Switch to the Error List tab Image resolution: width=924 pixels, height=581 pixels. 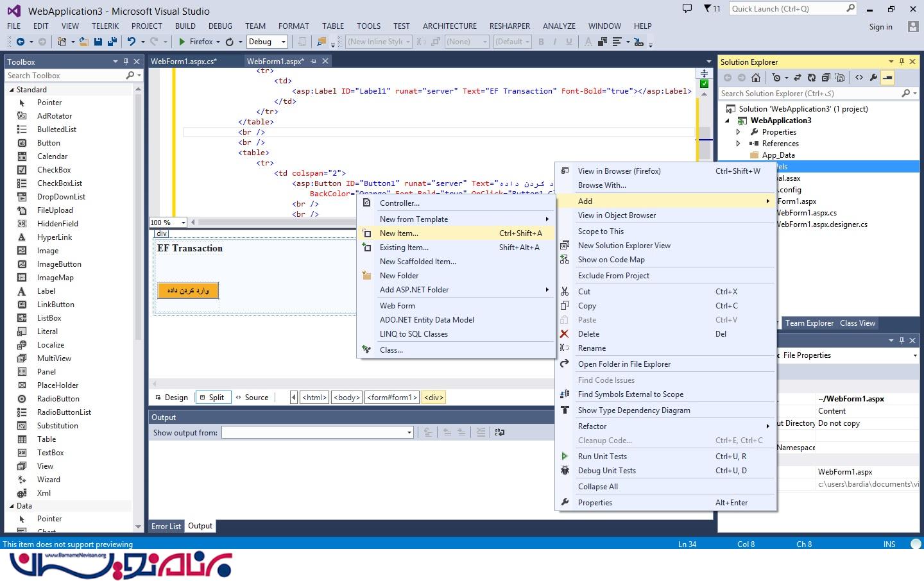click(166, 526)
